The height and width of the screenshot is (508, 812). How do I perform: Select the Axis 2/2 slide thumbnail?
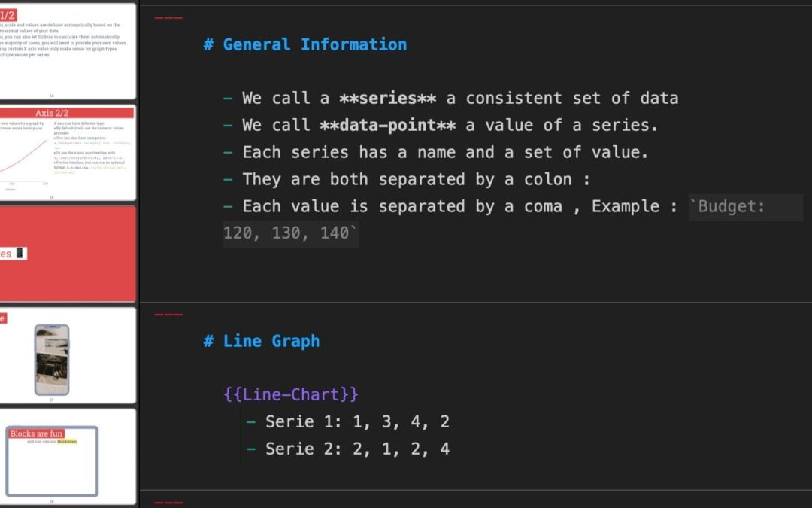(x=68, y=153)
